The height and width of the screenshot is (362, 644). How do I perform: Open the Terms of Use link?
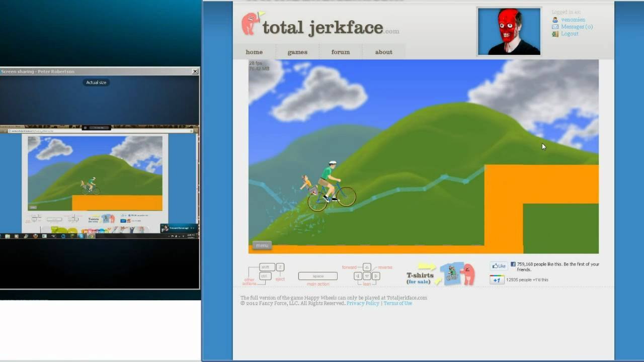[398, 303]
